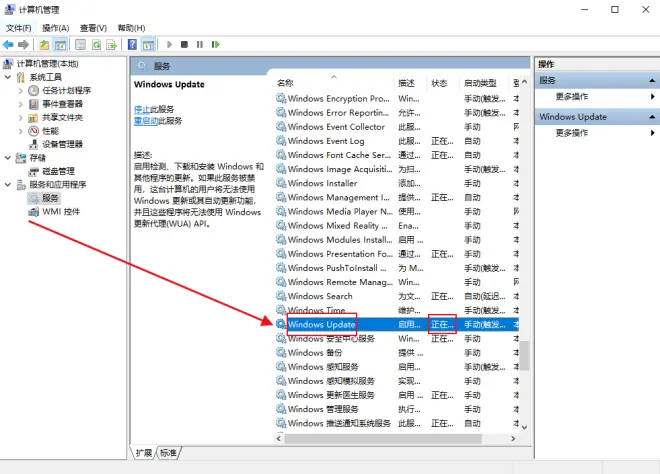The image size is (660, 474).
Task: Open the 查看(V) menu
Action: (x=93, y=28)
